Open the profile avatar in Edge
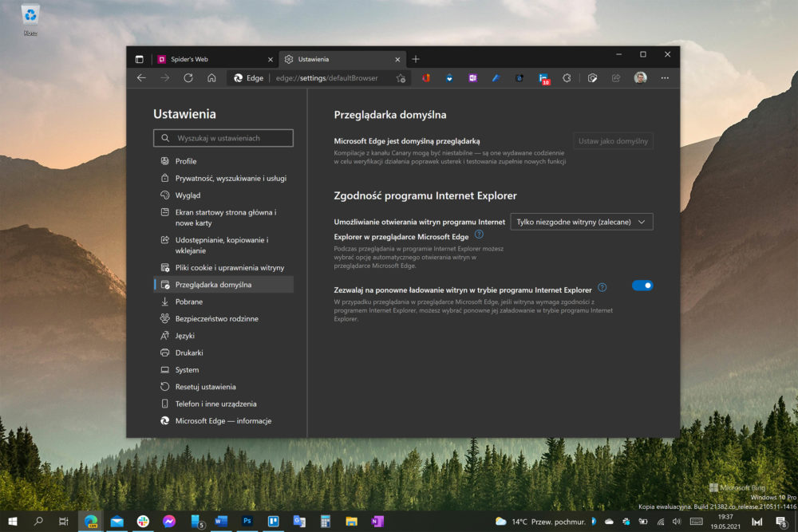 (640, 77)
